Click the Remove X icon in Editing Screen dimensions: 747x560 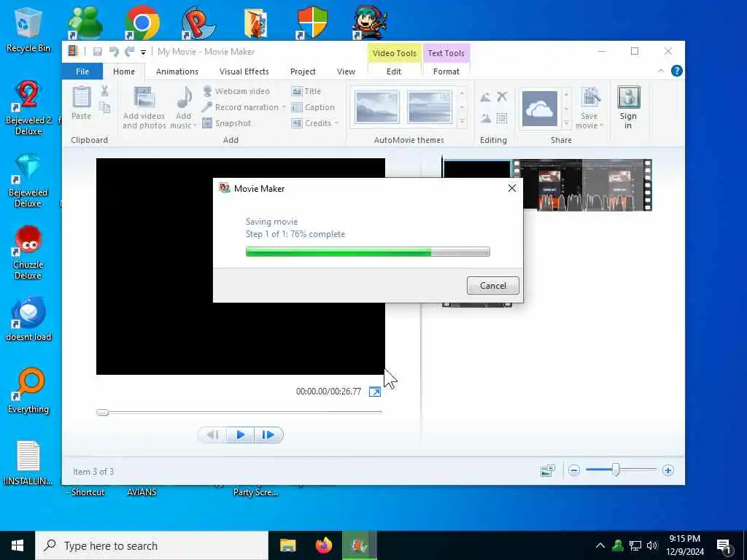[x=502, y=97]
